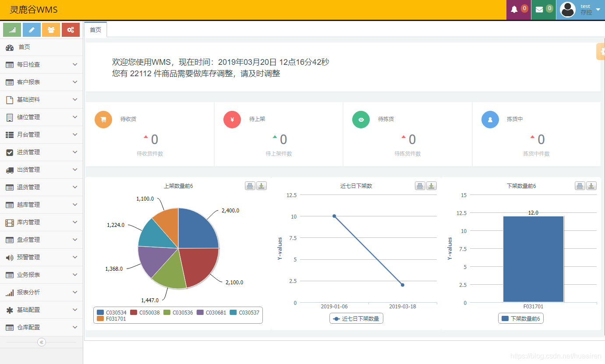This screenshot has height=364, width=605.
Task: Toggle the 近七日下架数量 legend series
Action: click(356, 318)
